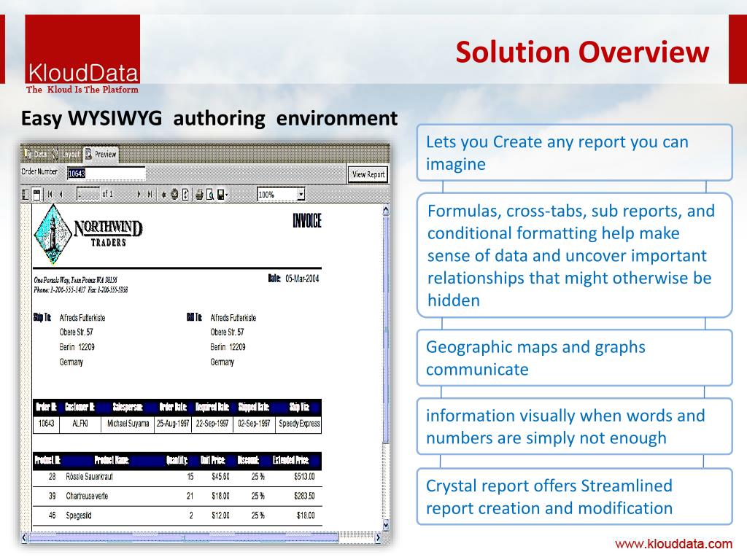
Task: Click the "Solution Overview" slide title
Action: pyautogui.click(x=582, y=52)
